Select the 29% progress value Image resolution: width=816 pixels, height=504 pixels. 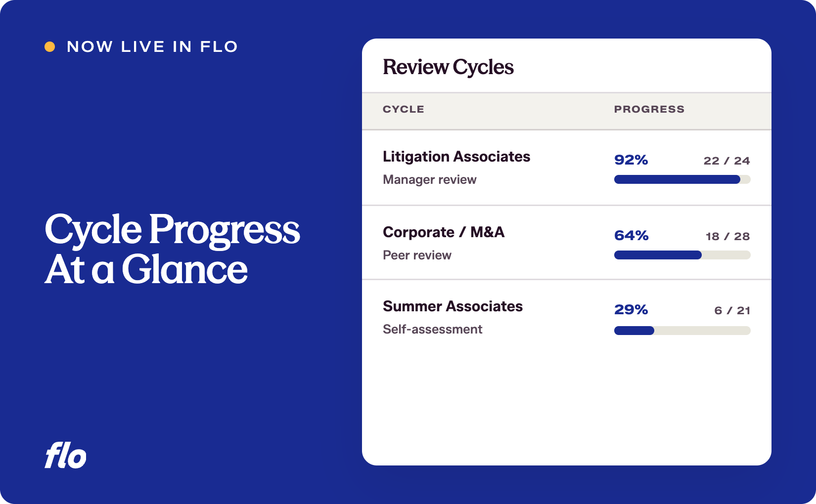coord(631,310)
